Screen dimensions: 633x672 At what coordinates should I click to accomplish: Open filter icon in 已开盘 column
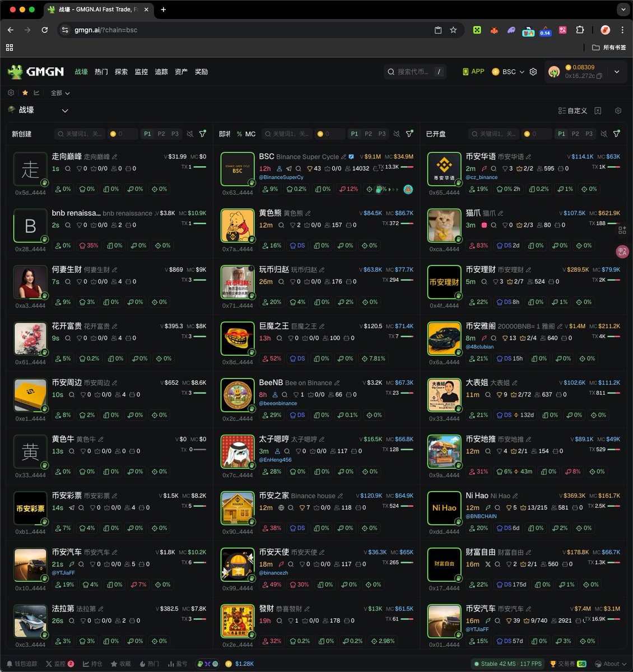click(x=617, y=134)
